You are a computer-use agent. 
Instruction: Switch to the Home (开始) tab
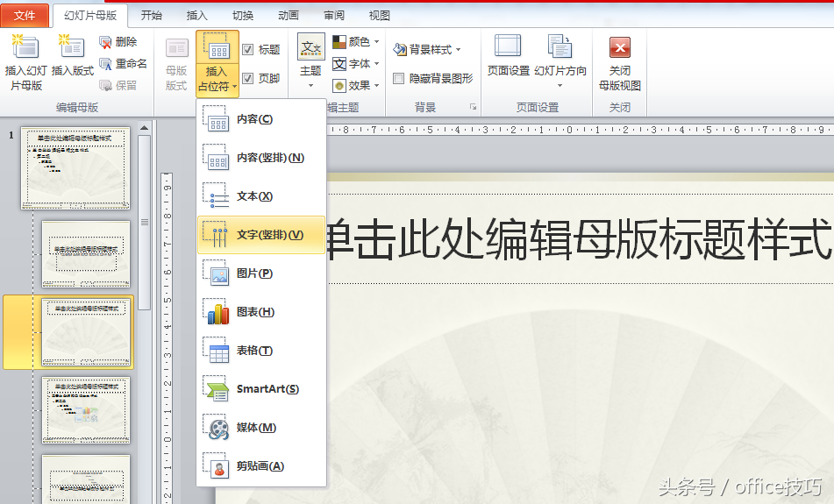(x=151, y=16)
